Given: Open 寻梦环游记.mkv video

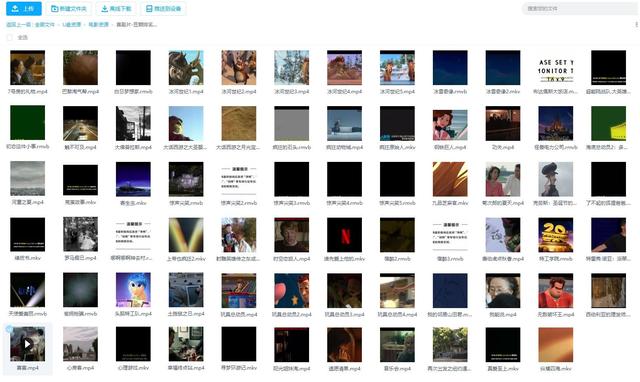Looking at the screenshot, I should [239, 344].
